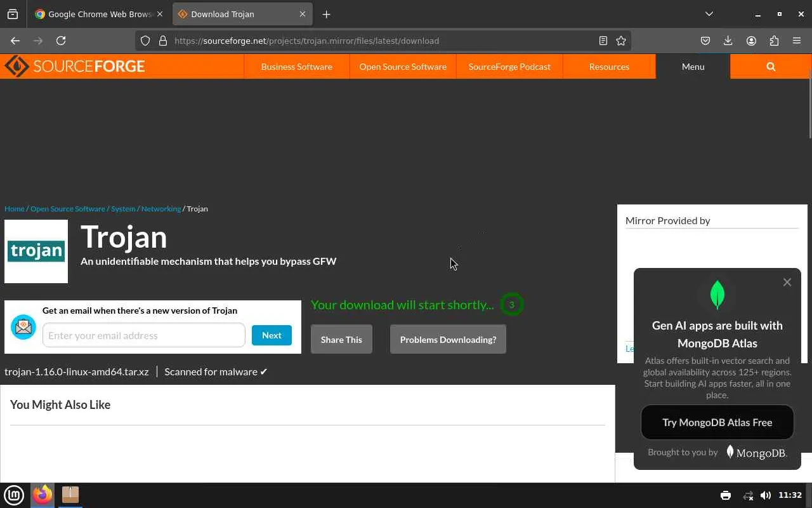Close the Download Trojan tab
812x508 pixels.
coord(303,14)
